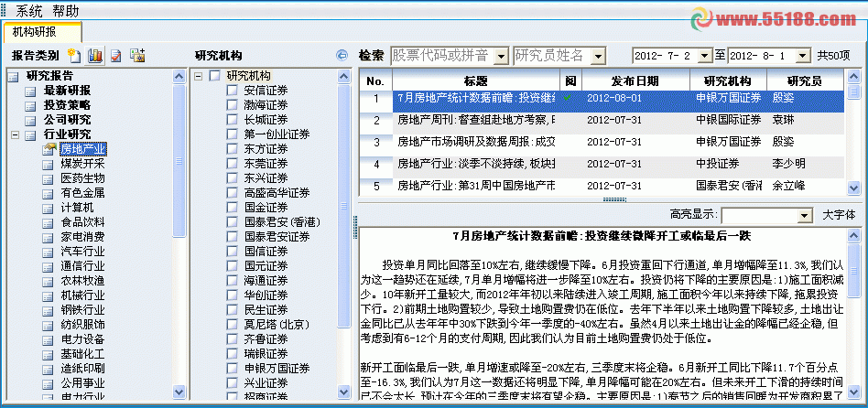Click the icon beside 行业研究
Image resolution: width=868 pixels, height=408 pixels.
tap(30, 134)
